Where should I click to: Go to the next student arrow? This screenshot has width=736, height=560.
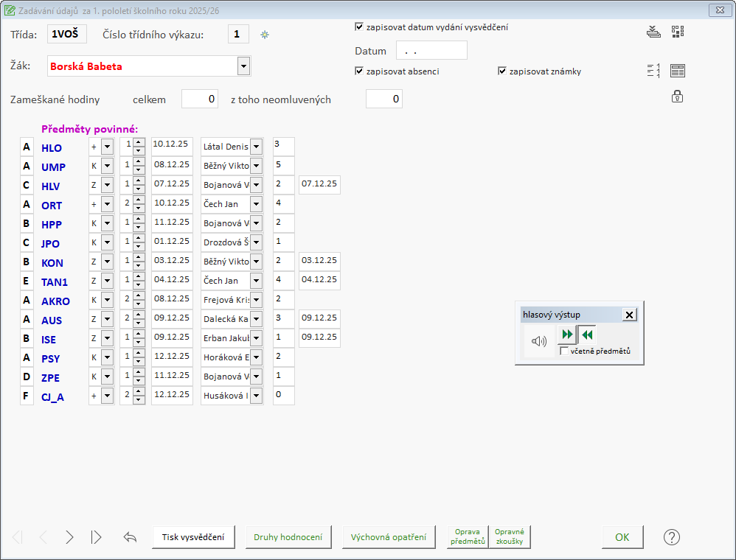coord(69,537)
